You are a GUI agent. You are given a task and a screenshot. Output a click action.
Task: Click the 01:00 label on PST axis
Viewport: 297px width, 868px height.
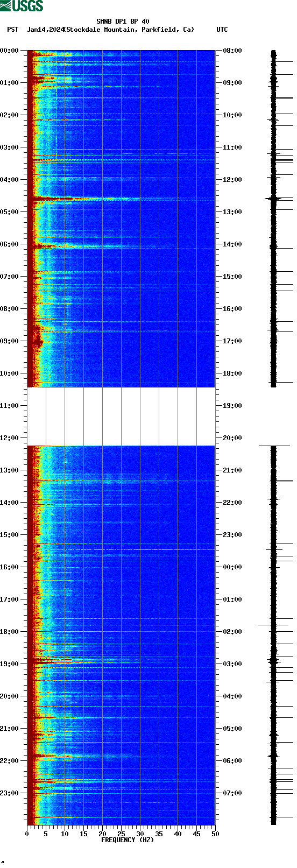(10, 83)
